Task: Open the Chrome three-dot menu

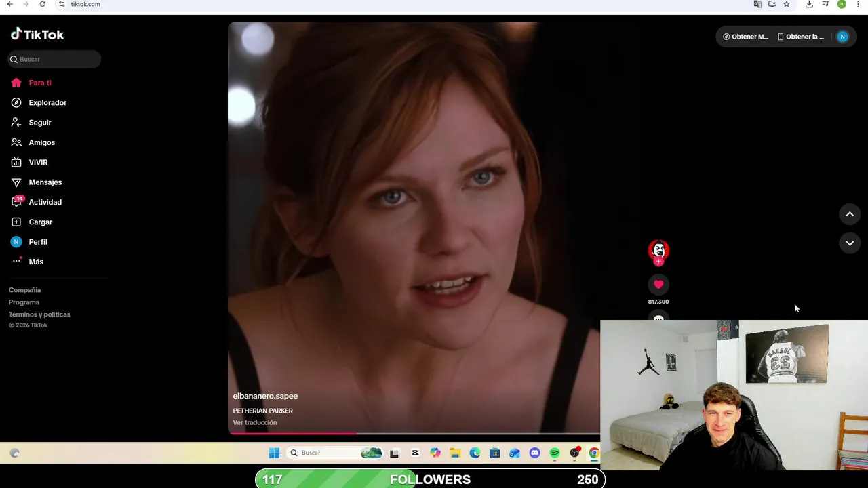Action: (x=859, y=4)
